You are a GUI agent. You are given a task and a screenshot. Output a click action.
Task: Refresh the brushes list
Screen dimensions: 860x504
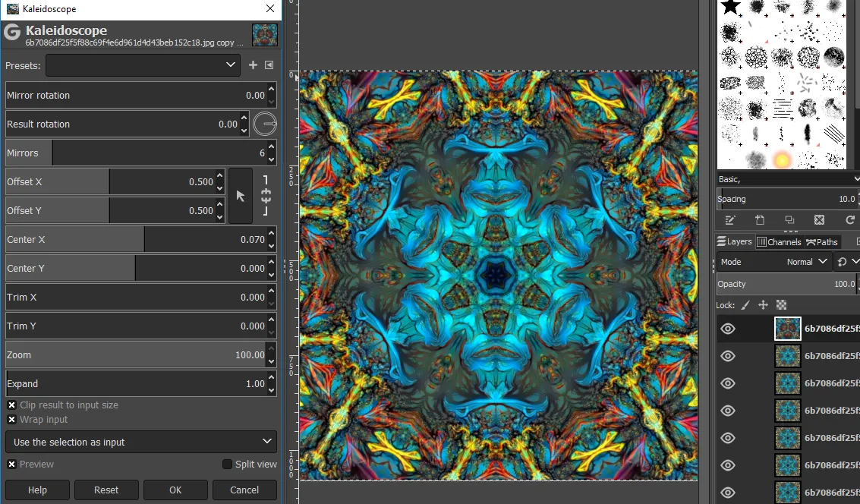tap(850, 220)
